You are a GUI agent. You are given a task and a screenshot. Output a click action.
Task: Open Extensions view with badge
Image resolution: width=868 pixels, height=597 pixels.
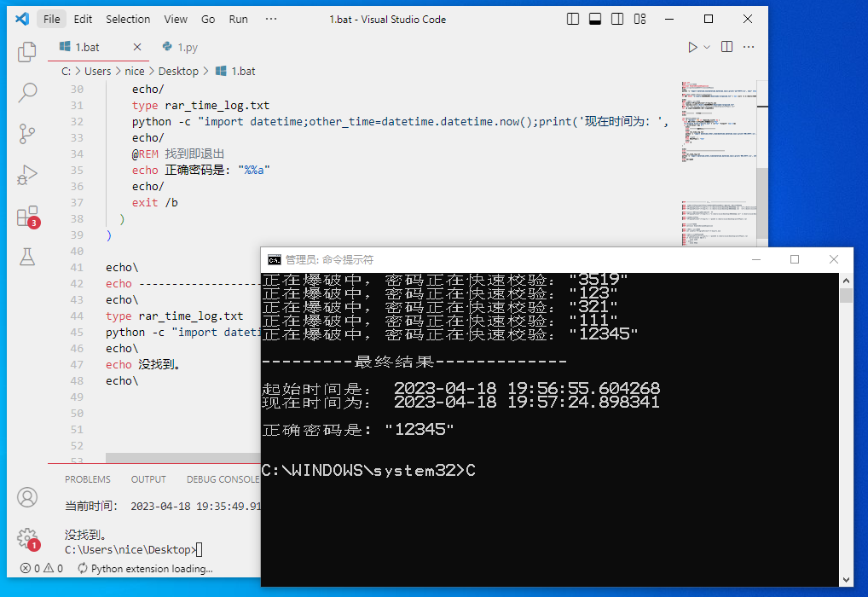(x=27, y=216)
